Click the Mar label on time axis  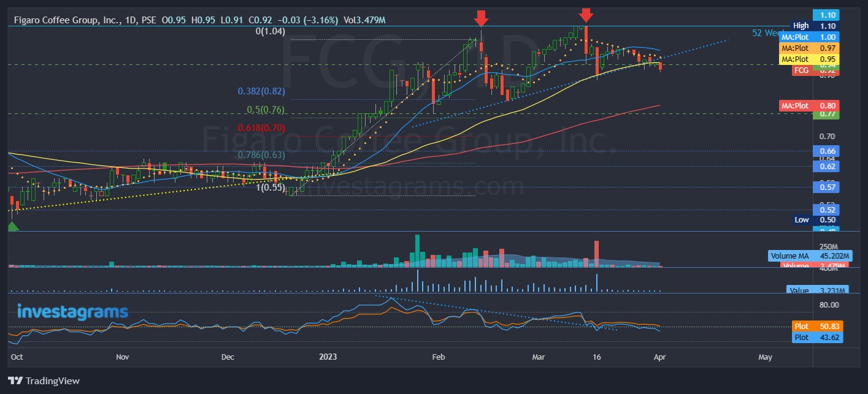coord(538,357)
